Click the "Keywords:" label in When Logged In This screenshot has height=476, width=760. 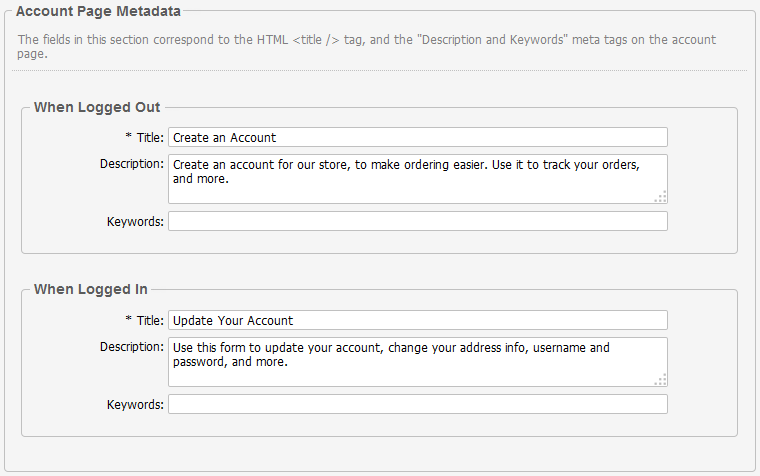coord(135,404)
